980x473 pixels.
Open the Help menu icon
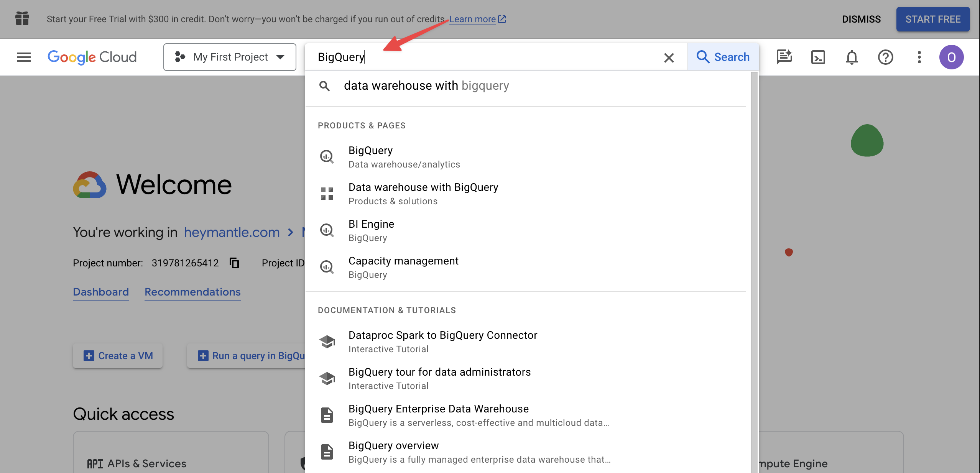885,57
